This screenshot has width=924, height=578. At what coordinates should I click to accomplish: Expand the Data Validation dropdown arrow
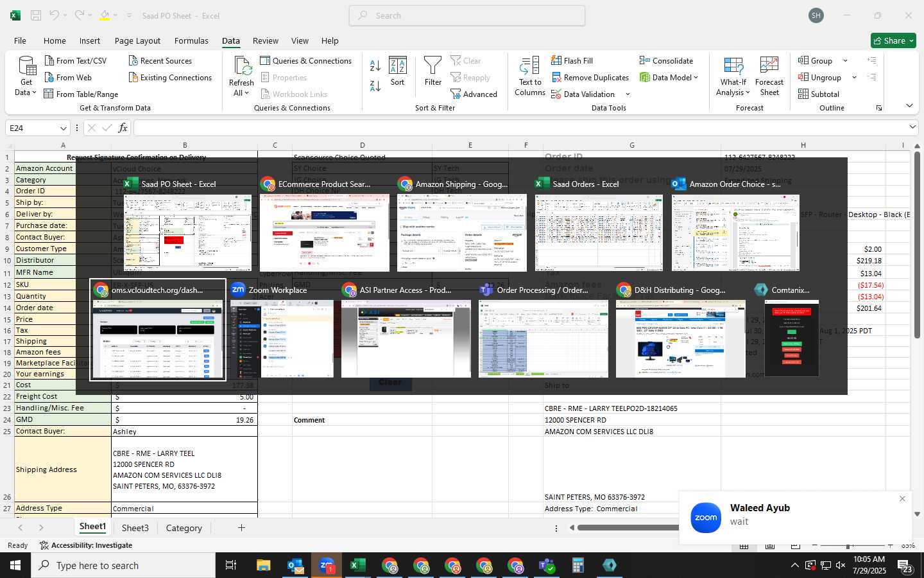[628, 94]
